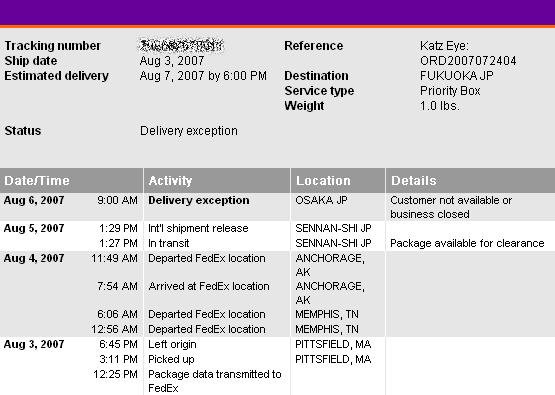
Task: Click the Customer not available detail text
Action: pyautogui.click(x=451, y=207)
